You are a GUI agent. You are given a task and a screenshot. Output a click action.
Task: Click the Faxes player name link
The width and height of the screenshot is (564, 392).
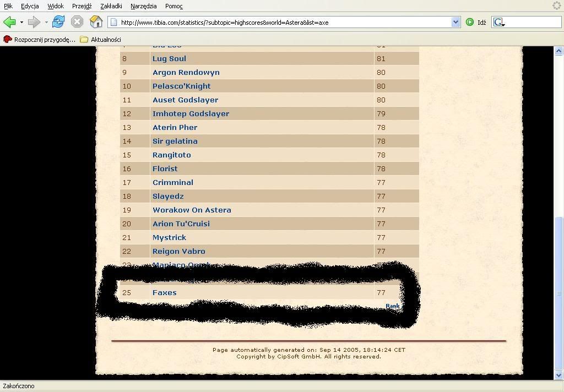164,292
